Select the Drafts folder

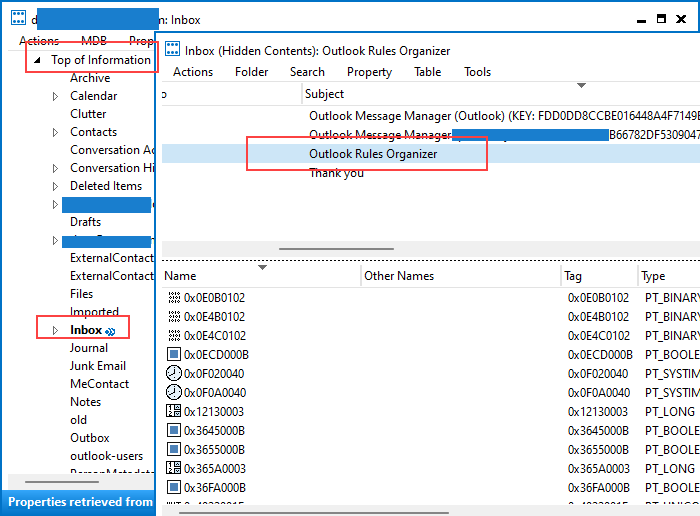85,222
